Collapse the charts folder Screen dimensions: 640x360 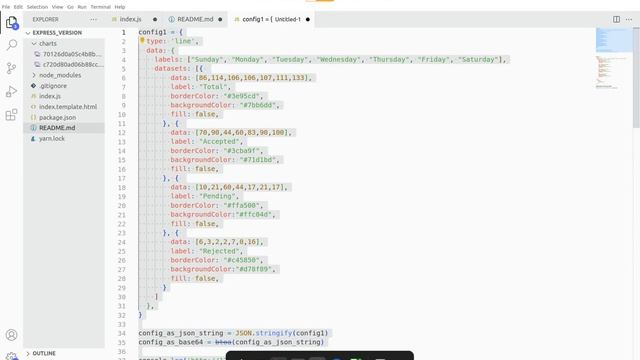pos(34,43)
